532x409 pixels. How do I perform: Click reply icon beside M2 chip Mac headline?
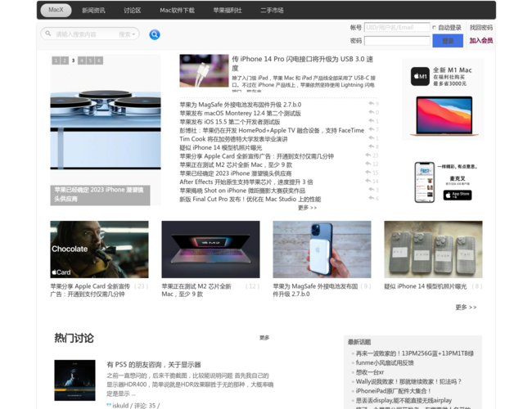coord(368,164)
